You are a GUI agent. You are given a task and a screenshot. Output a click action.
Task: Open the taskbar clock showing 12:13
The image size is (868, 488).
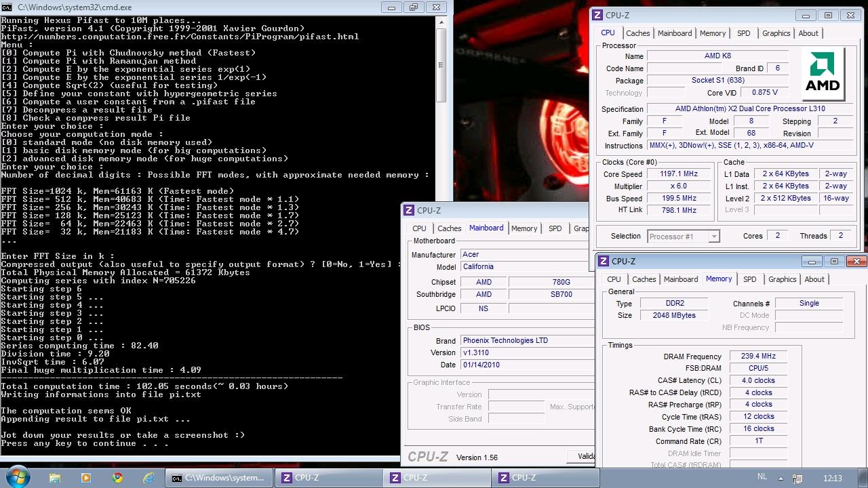click(832, 478)
